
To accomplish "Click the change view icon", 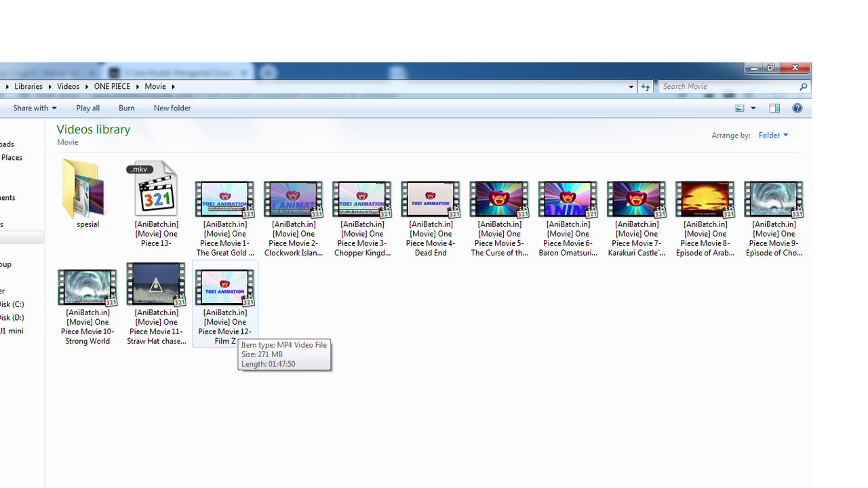I will click(740, 108).
